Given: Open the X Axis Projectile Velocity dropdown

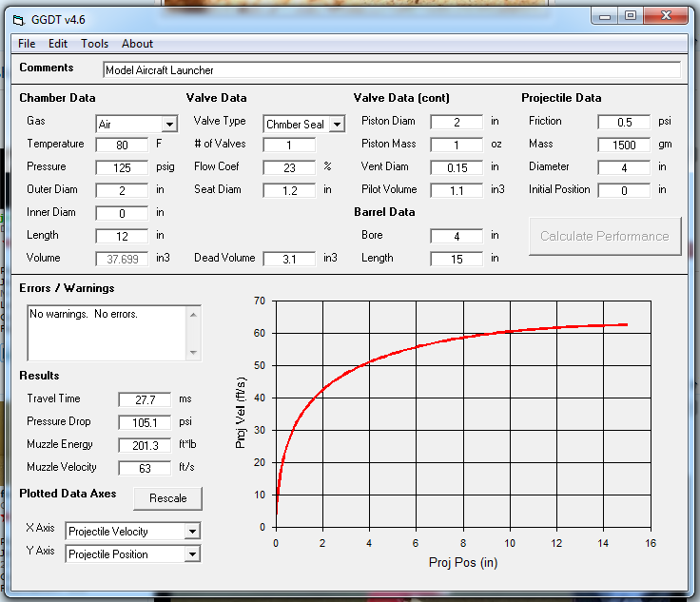Looking at the screenshot, I should pyautogui.click(x=192, y=532).
